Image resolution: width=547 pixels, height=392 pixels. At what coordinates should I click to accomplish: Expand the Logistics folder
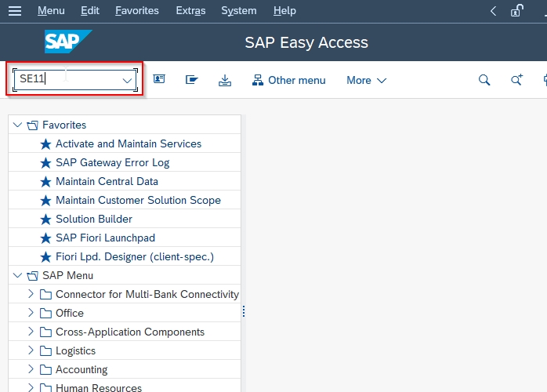[x=31, y=350]
